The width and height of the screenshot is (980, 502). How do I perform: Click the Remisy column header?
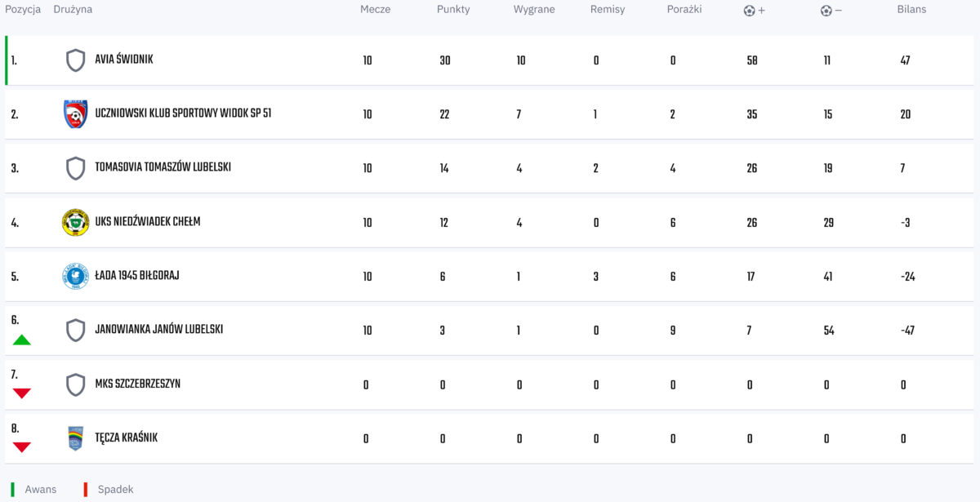pyautogui.click(x=608, y=10)
